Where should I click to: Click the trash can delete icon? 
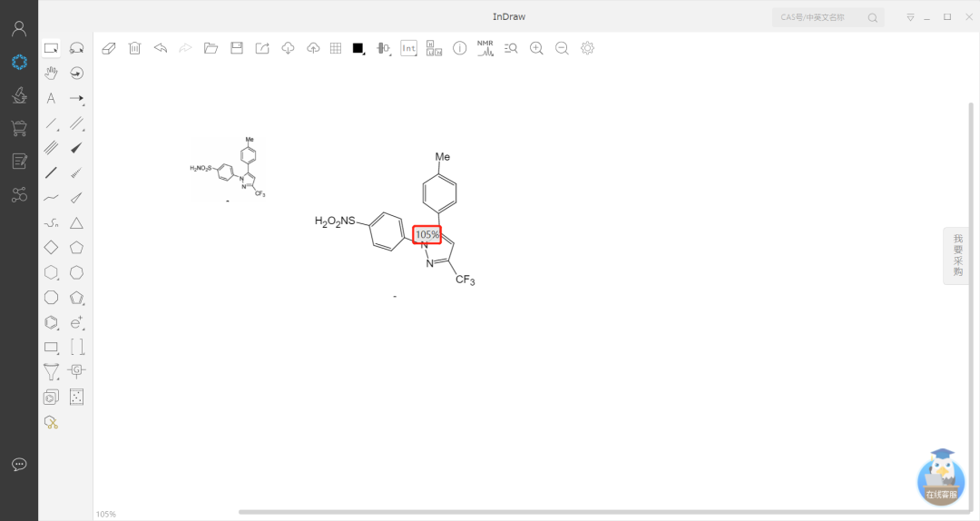point(134,48)
